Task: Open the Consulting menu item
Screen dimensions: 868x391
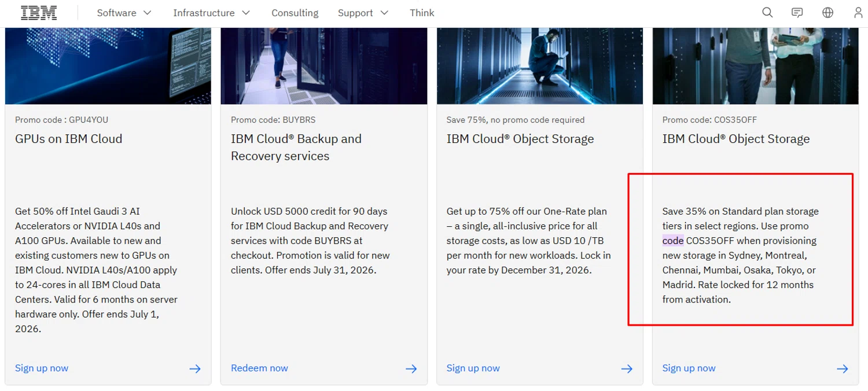Action: click(295, 13)
